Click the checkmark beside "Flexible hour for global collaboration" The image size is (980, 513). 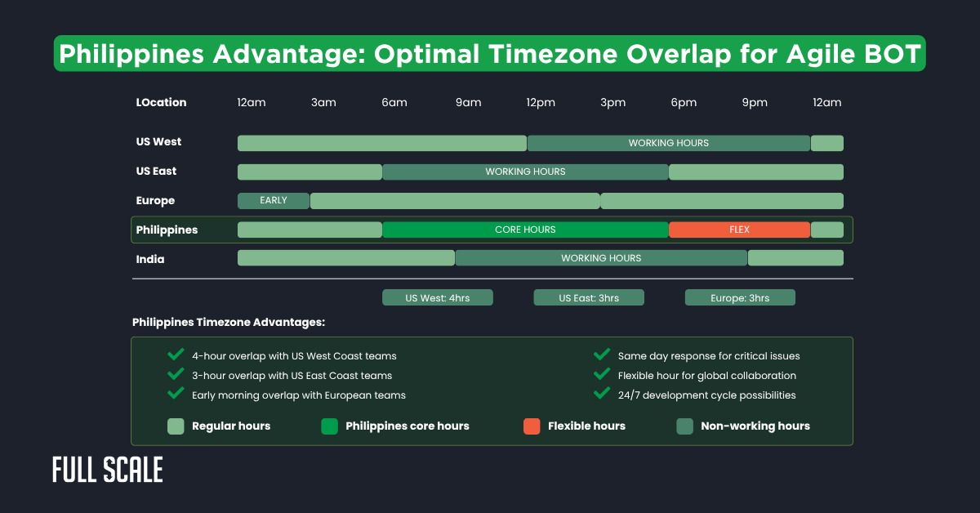pyautogui.click(x=602, y=375)
